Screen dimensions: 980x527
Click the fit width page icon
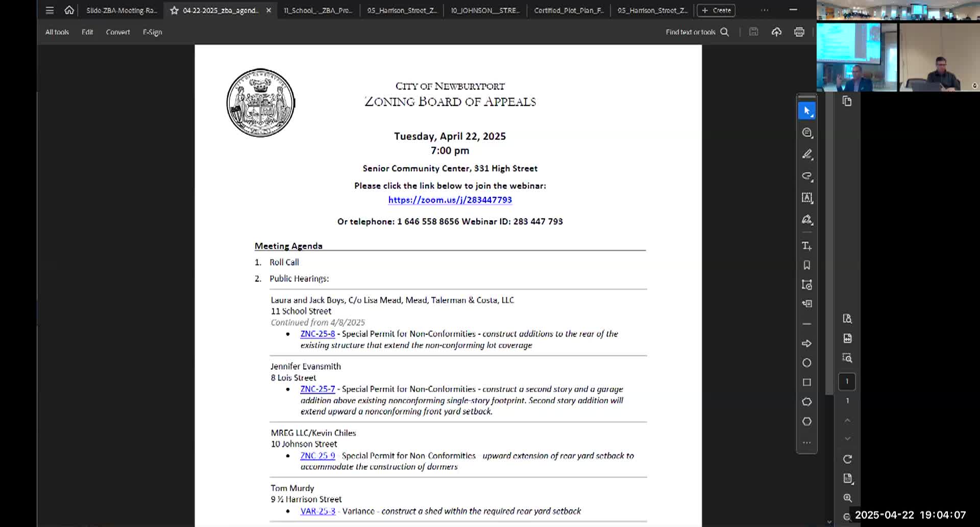point(847,338)
